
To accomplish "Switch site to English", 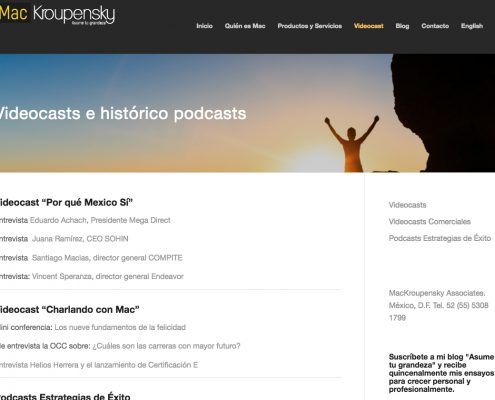I will tap(472, 26).
